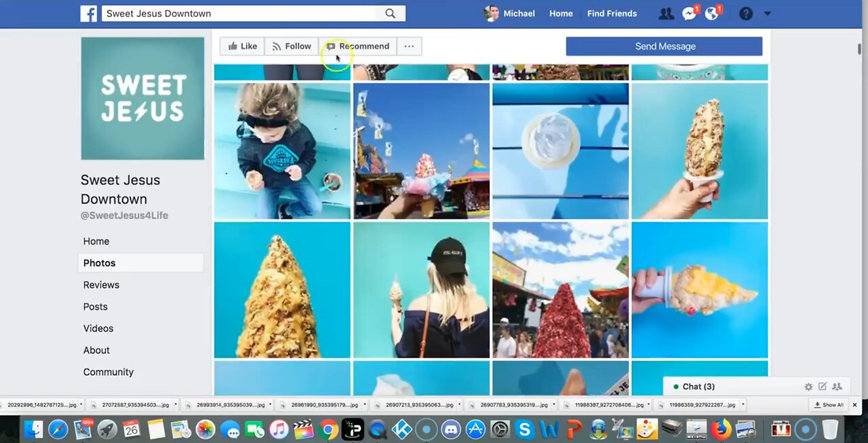Open Kodi from the Dock
868x443 pixels.
click(401, 429)
